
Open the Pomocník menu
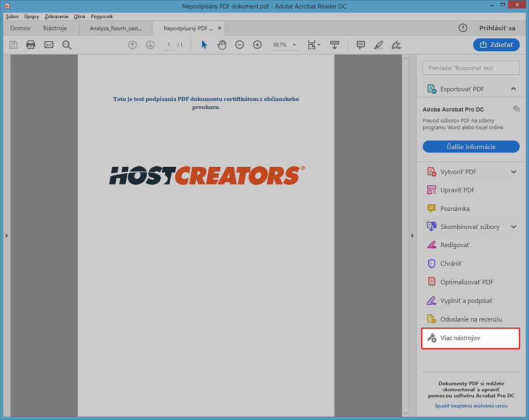click(101, 17)
